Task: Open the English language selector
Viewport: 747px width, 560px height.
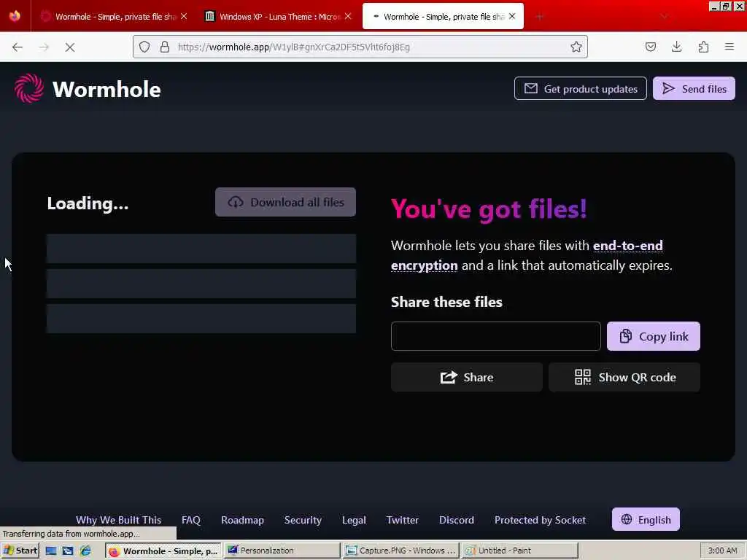Action: coord(646,519)
